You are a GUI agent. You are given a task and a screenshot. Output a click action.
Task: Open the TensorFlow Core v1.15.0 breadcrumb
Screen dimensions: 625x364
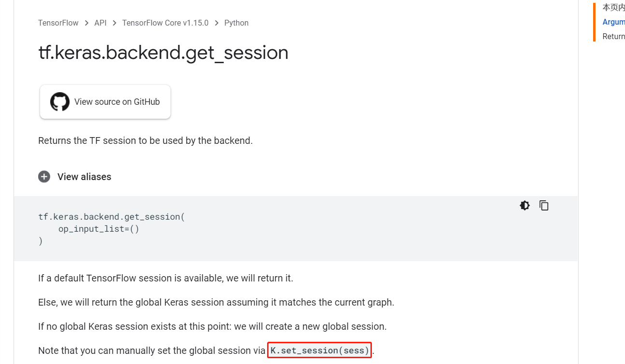pos(165,23)
